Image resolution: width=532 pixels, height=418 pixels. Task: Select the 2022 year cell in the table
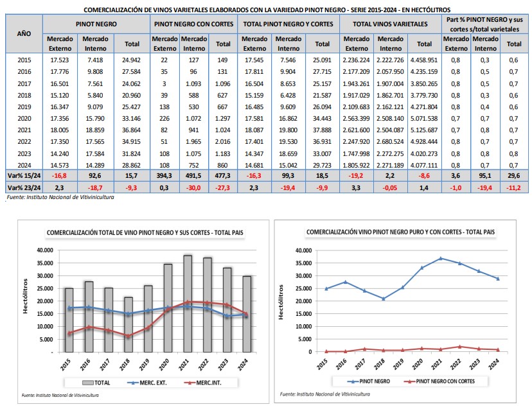[x=24, y=142]
